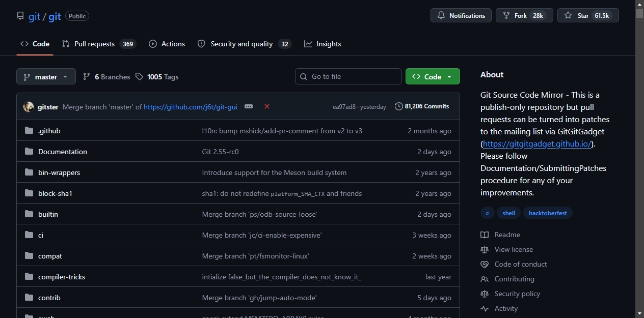This screenshot has height=318, width=644.
Task: Click the page scrollbar down arrow
Action: pos(639,313)
